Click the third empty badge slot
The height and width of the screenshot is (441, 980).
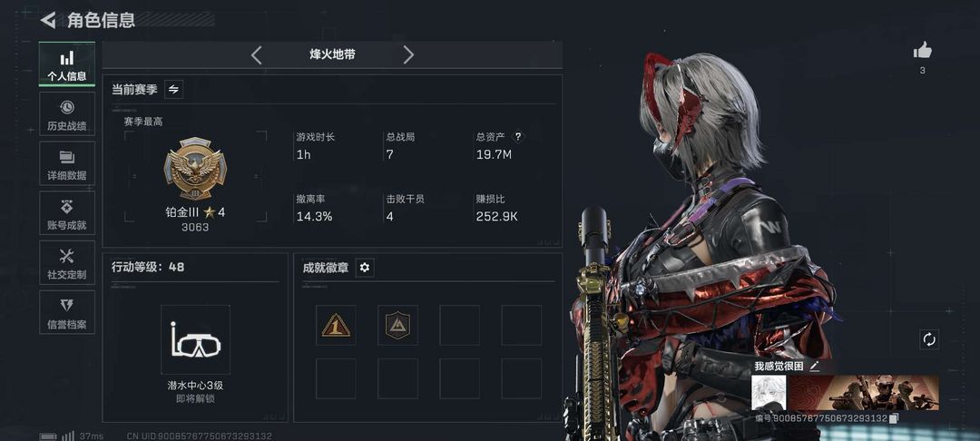pos(459,325)
